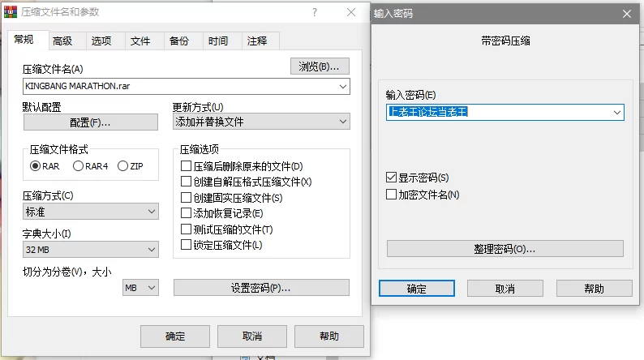Switch to the 高级 tab

[x=62, y=41]
